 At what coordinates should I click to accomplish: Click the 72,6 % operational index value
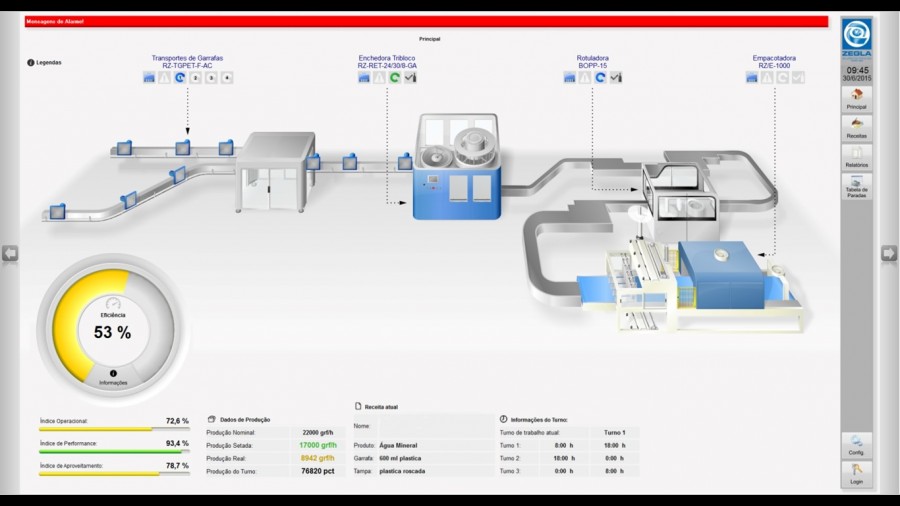tap(177, 421)
